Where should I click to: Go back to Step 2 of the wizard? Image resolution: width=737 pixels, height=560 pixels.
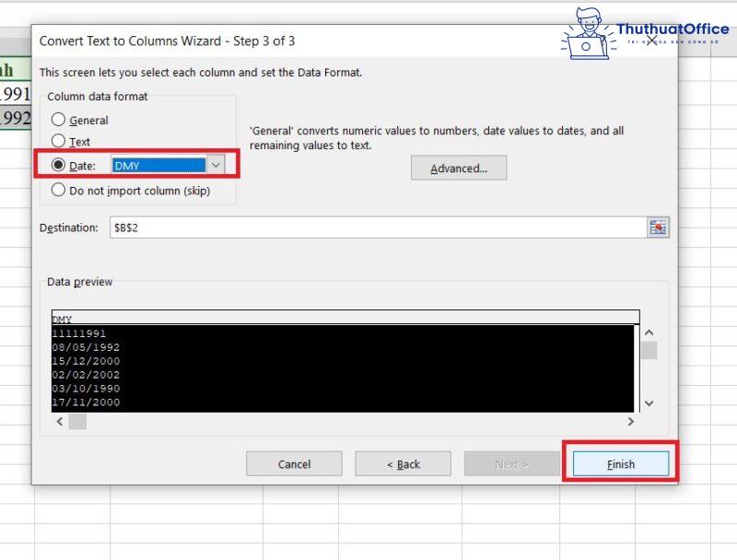tap(403, 463)
